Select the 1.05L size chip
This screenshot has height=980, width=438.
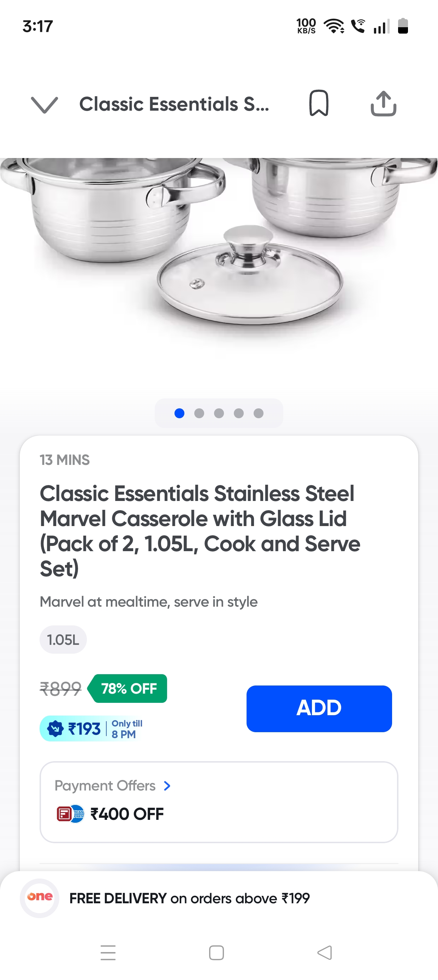(x=63, y=640)
